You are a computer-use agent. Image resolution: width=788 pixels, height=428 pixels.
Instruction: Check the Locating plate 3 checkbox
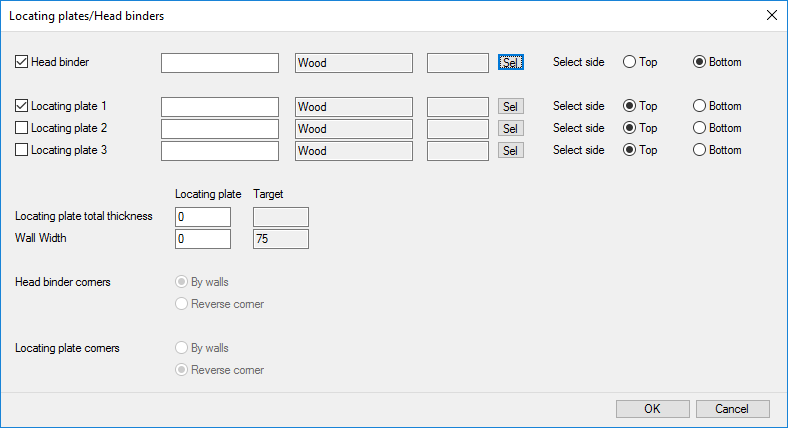(x=22, y=150)
